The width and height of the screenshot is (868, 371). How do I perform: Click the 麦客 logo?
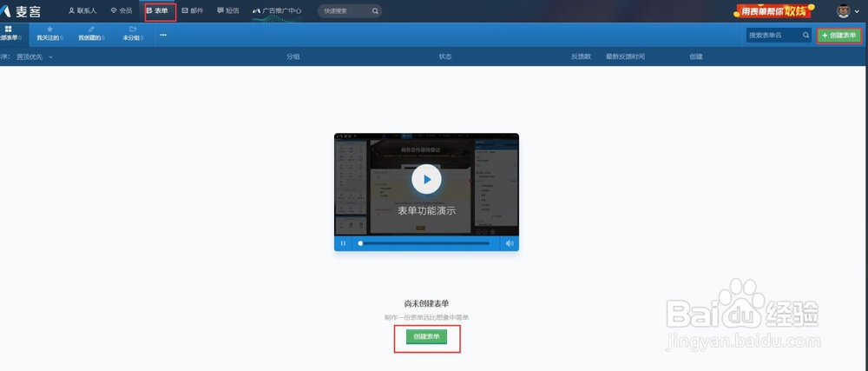pos(21,10)
